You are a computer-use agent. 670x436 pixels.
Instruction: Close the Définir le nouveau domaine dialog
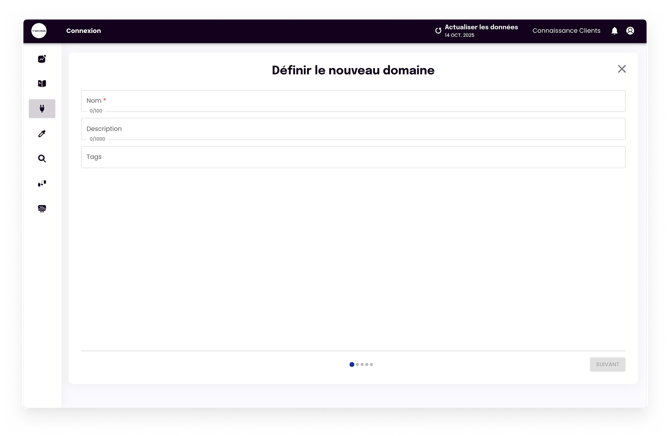pyautogui.click(x=622, y=69)
